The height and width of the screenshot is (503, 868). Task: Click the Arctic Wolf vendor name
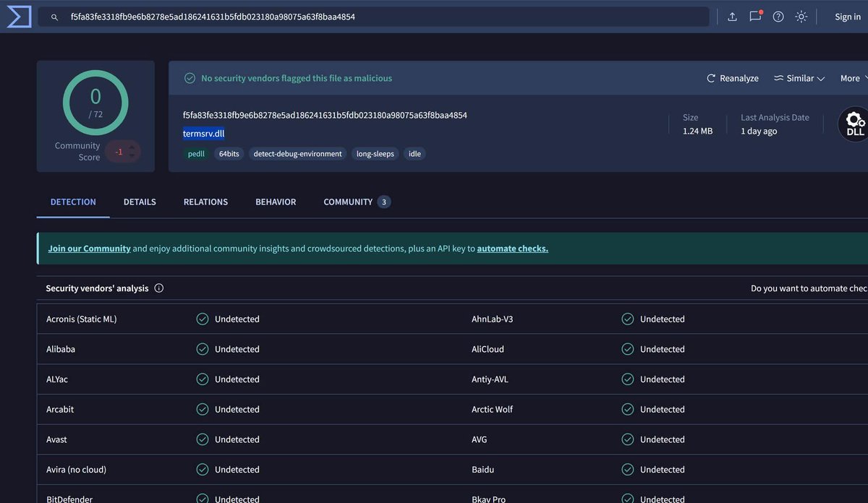tap(493, 409)
